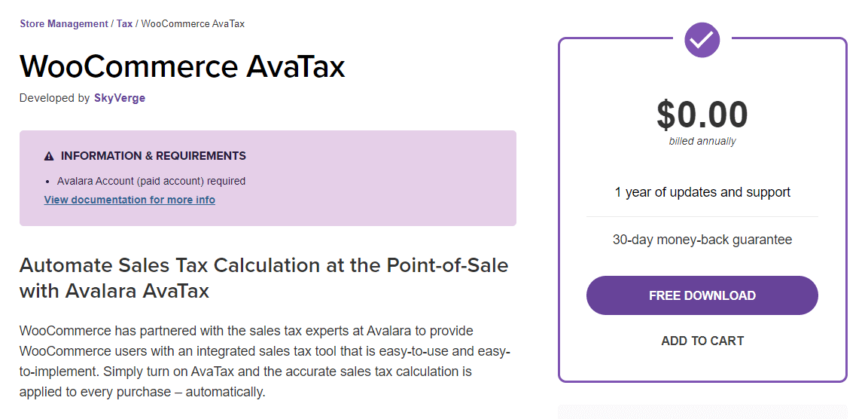Click the purple checkmark circle icon
The width and height of the screenshot is (868, 419).
[702, 39]
